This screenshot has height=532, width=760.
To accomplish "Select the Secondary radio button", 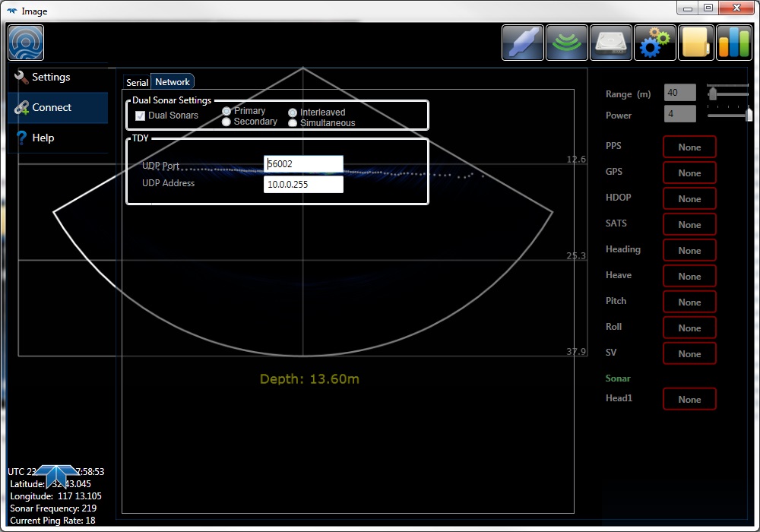I will [226, 122].
